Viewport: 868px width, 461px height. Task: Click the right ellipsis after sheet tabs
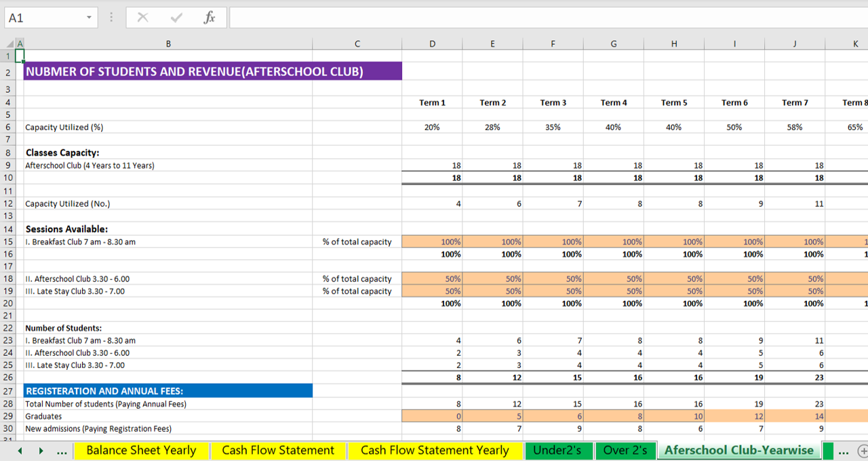point(843,451)
